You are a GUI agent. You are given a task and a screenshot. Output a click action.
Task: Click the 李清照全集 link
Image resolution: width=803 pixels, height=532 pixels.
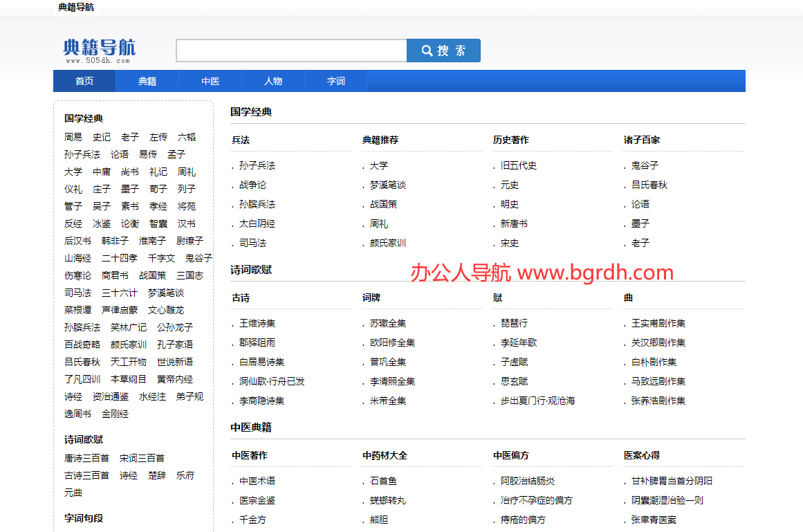392,381
